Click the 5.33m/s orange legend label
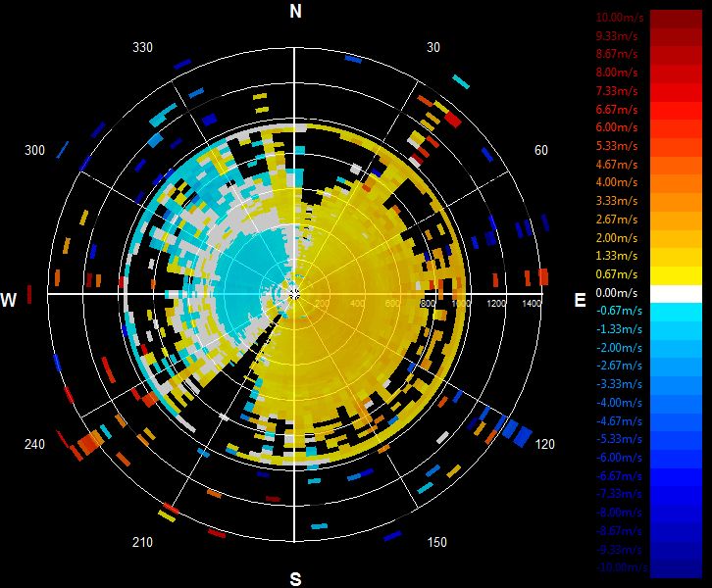This screenshot has width=712, height=588. tap(617, 146)
